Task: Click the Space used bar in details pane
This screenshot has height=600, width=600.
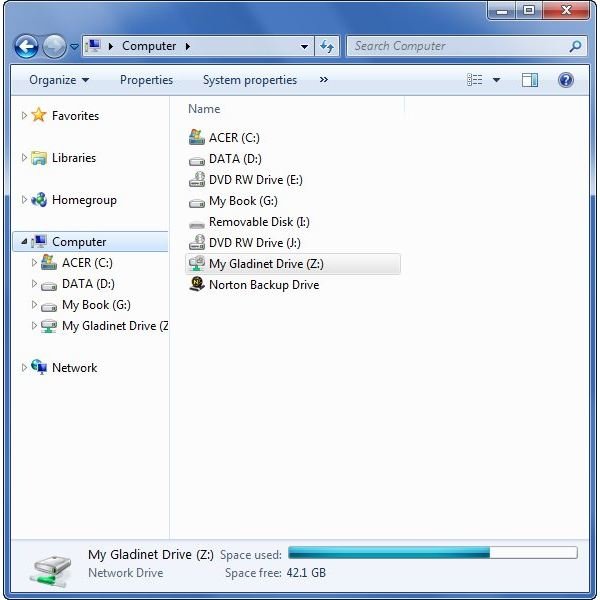Action: click(x=432, y=553)
